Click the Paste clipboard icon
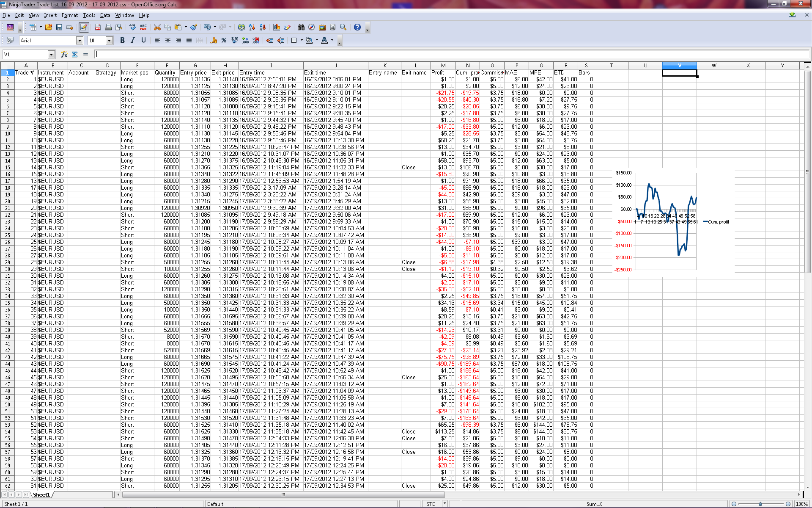Screen dimensions: 812x508 (x=178, y=27)
